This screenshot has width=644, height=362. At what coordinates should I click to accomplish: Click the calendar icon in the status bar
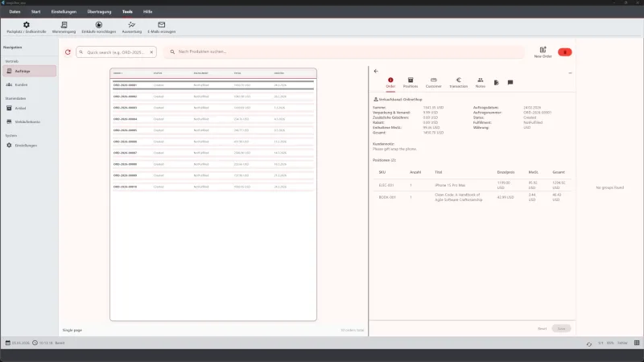(8, 343)
